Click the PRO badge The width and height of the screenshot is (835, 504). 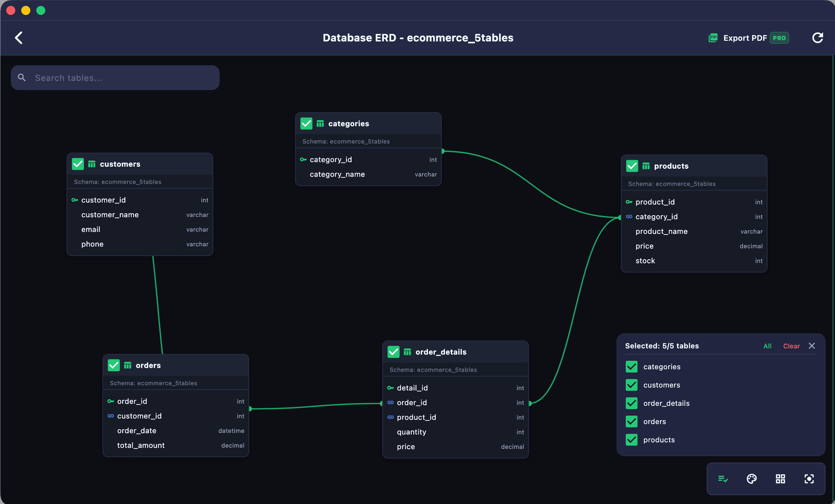(x=779, y=38)
